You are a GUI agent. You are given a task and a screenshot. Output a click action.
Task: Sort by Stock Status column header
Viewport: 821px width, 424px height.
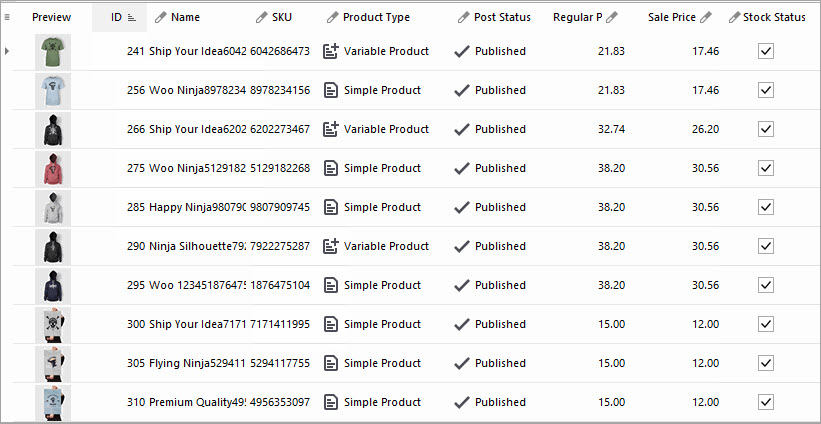(x=775, y=17)
